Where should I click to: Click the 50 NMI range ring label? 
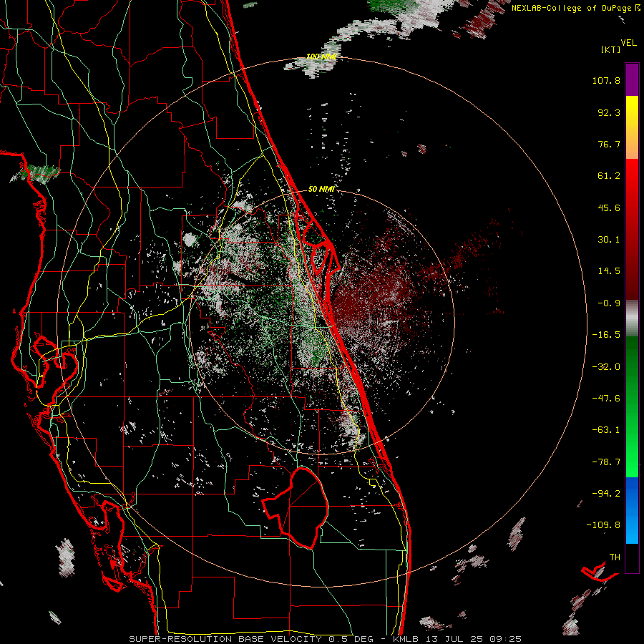point(321,189)
